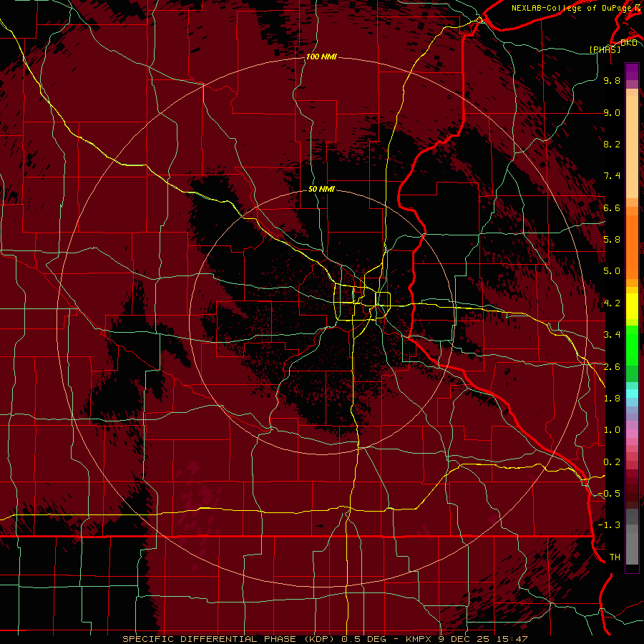Screen dimensions: 644x644
Task: Click the cyan segment of the color bar
Action: (x=632, y=394)
